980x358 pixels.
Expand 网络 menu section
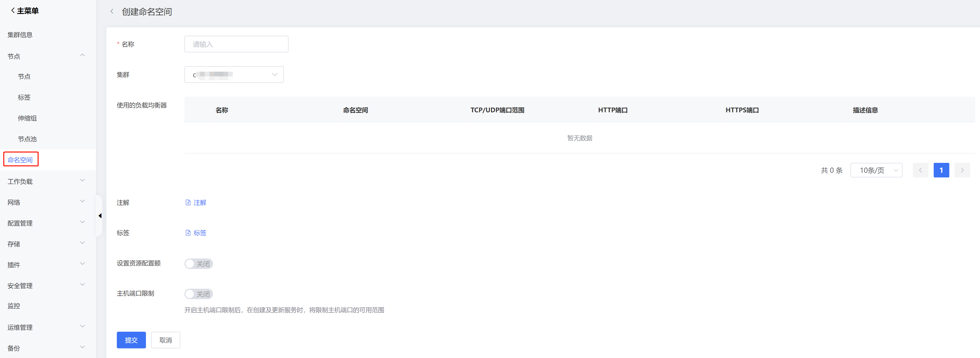coord(46,202)
